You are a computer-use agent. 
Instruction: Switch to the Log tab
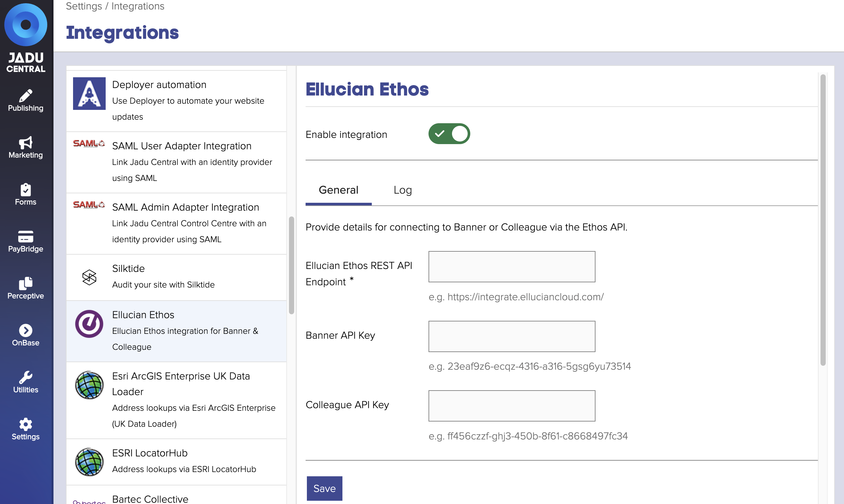click(x=403, y=190)
